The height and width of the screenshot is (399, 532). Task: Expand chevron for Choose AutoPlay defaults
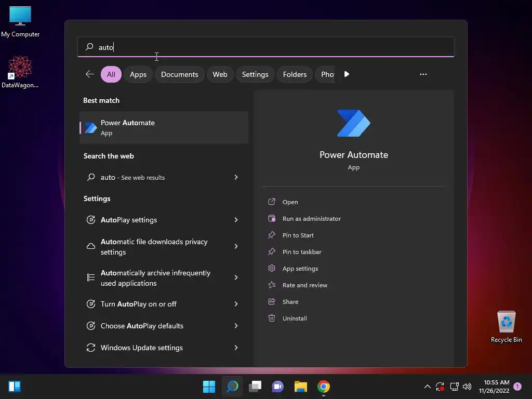236,326
